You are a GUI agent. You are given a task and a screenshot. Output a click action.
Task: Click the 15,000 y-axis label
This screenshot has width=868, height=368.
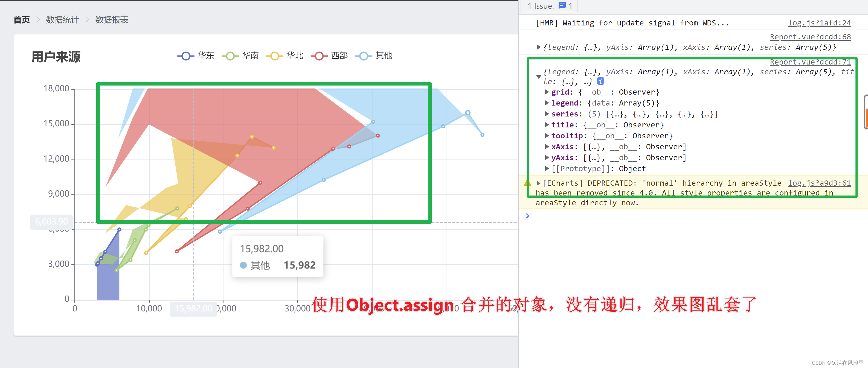[56, 124]
